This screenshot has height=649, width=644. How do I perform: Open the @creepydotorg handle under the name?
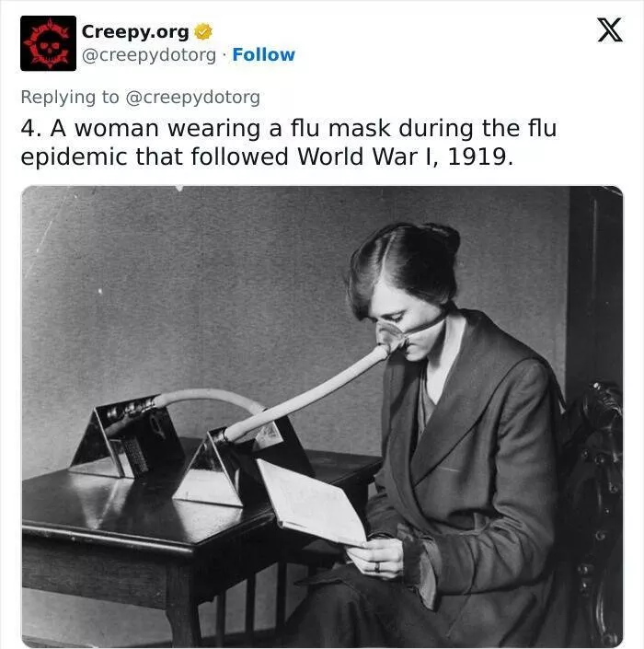coord(149,55)
